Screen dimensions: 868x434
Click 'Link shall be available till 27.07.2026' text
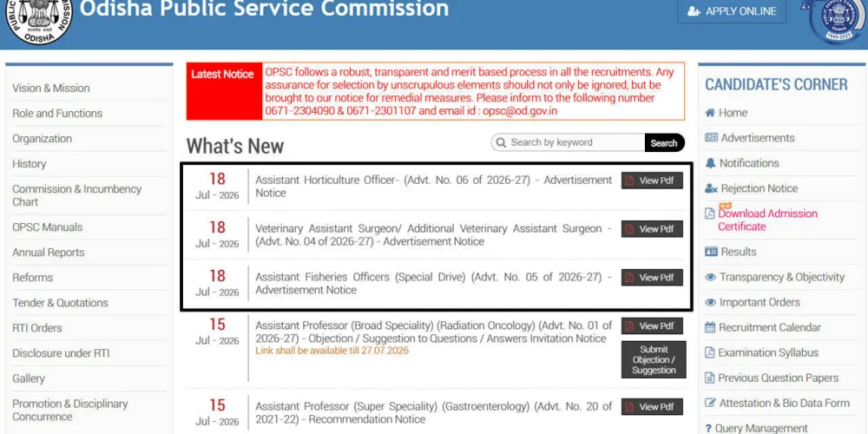tap(332, 351)
